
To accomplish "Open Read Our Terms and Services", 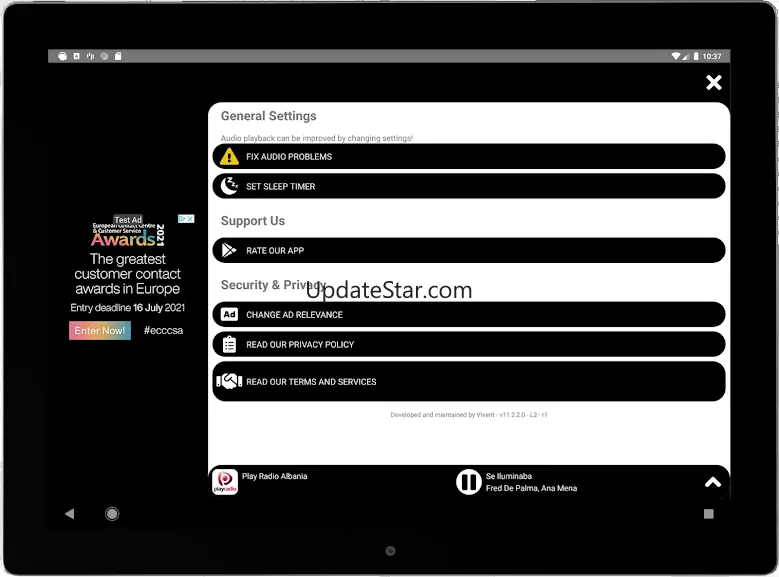I will (468, 382).
